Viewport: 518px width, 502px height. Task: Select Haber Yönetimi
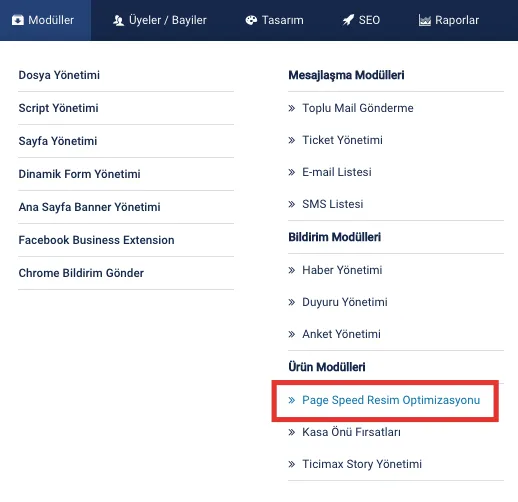pos(342,270)
